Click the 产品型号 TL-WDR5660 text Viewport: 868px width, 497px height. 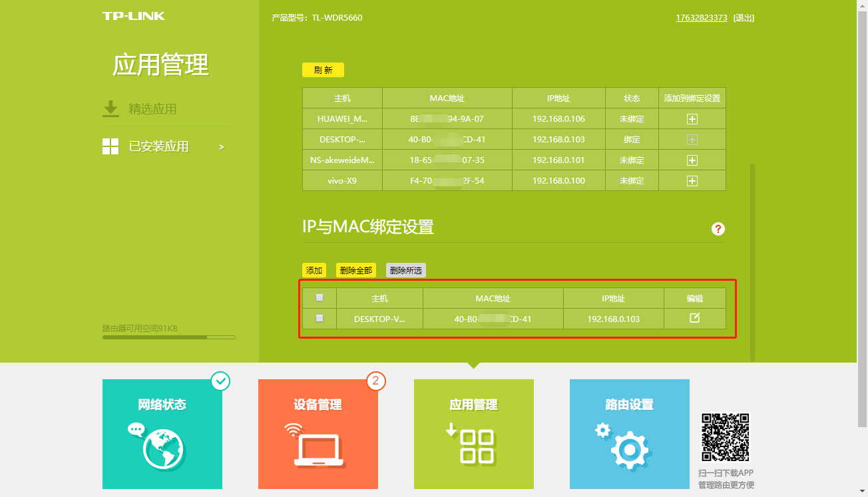click(317, 18)
